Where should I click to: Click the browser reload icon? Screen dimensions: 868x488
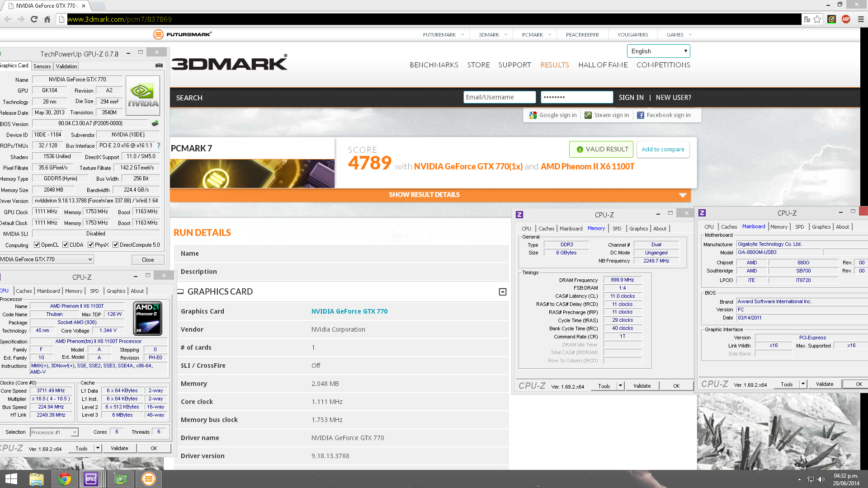(x=34, y=19)
